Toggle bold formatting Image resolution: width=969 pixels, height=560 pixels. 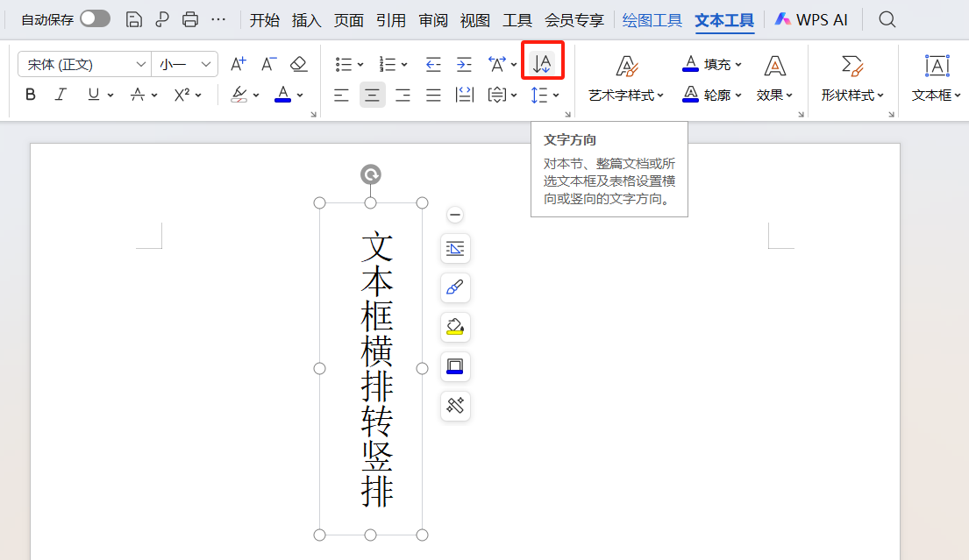click(30, 95)
